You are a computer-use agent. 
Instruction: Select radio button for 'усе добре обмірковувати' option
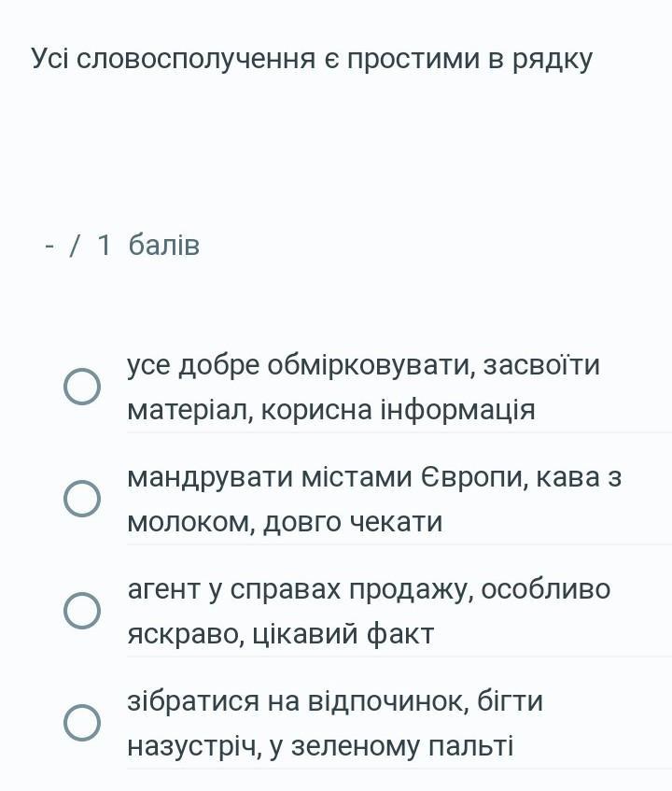(82, 387)
